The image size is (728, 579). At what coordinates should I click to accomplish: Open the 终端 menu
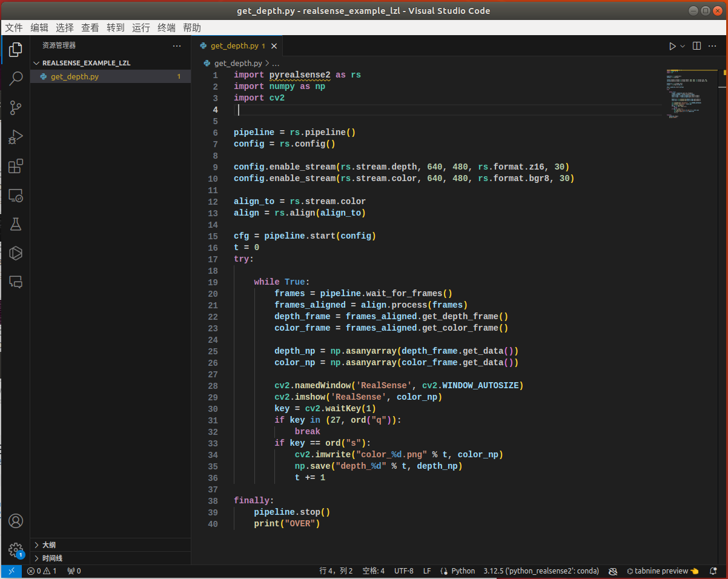click(x=167, y=28)
